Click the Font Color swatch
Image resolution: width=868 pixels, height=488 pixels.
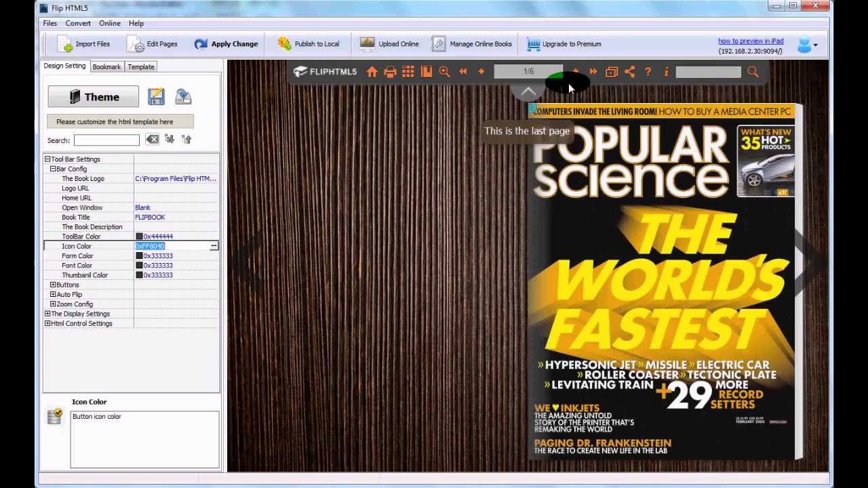coord(139,266)
